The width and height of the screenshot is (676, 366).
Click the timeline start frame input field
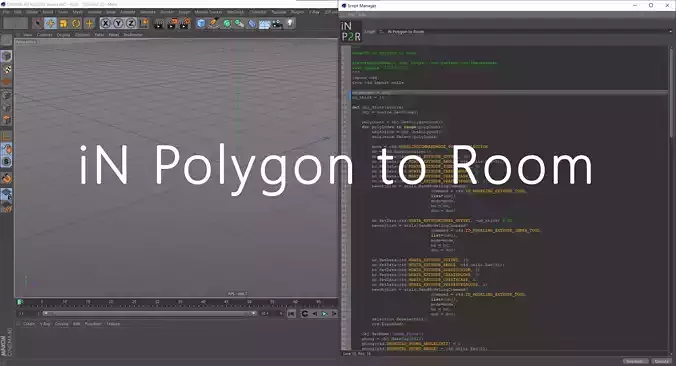click(28, 313)
